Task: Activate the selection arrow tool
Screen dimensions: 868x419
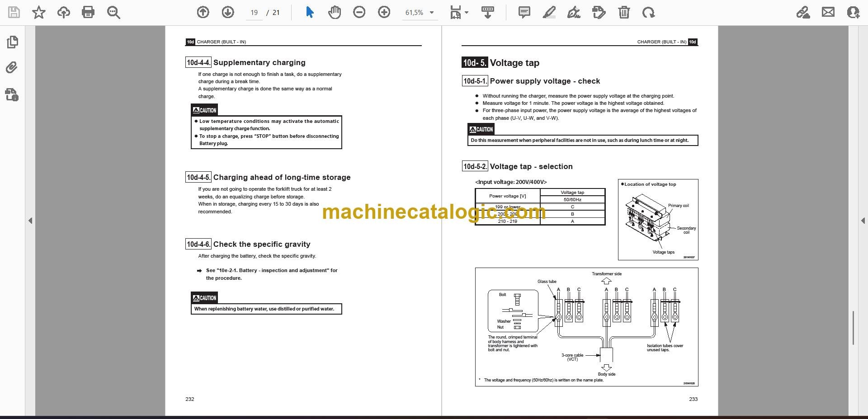Action: click(310, 12)
